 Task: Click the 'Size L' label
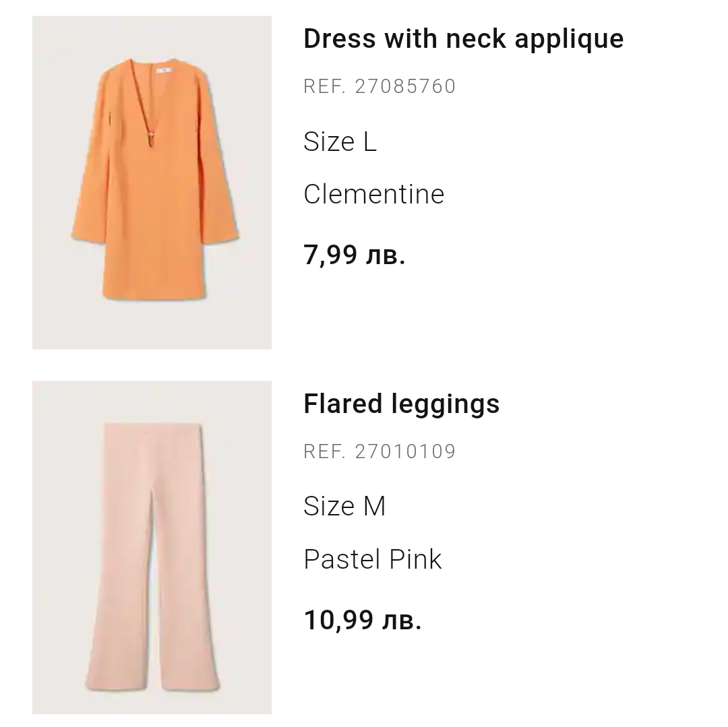[340, 141]
